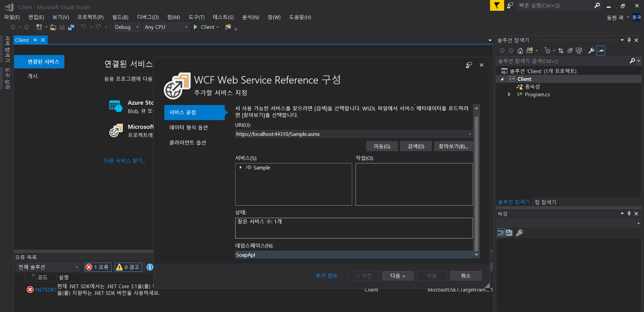Click the 취소 button
Screen dimensions: 644x312
tap(466, 276)
